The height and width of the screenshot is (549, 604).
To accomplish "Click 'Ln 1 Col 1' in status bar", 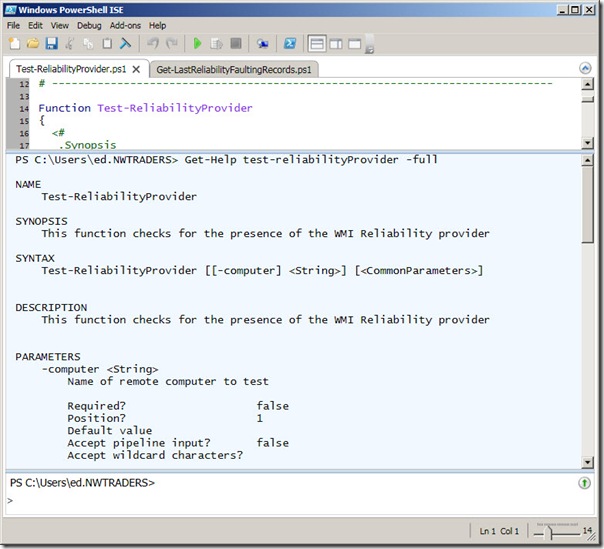I will pos(499,531).
